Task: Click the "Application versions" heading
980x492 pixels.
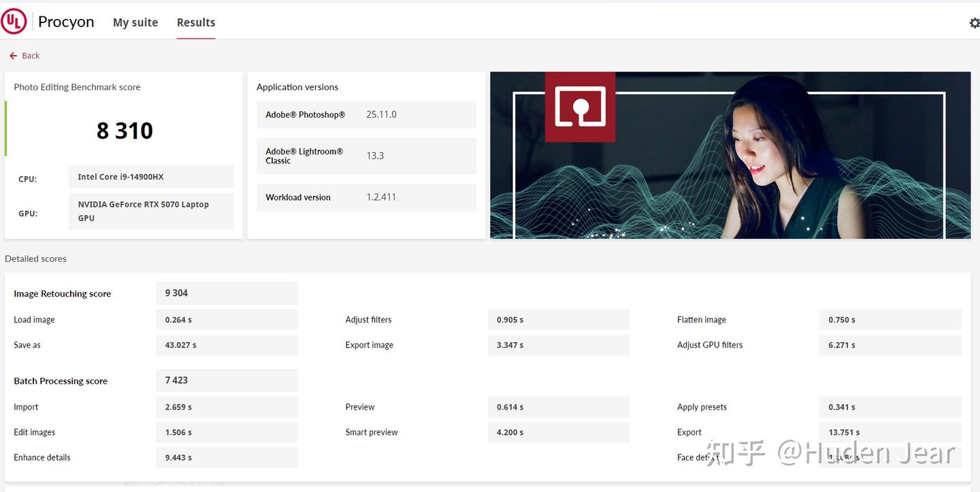Action: [297, 87]
